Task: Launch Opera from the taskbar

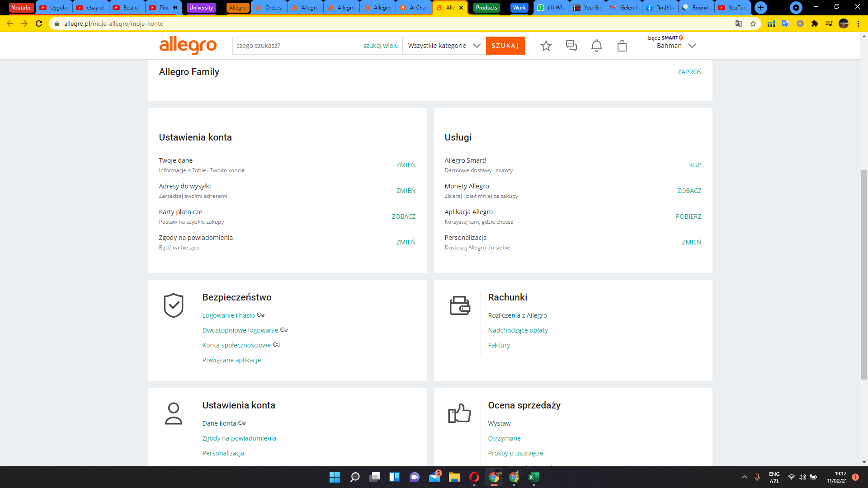Action: 474,478
